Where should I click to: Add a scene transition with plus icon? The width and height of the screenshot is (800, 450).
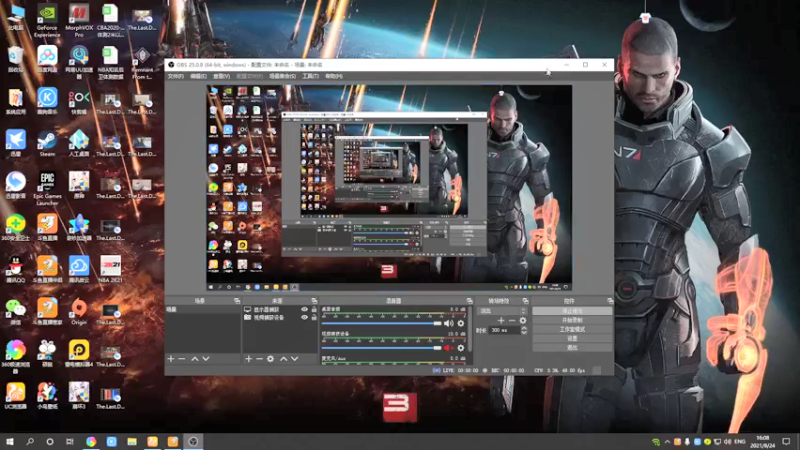point(501,320)
